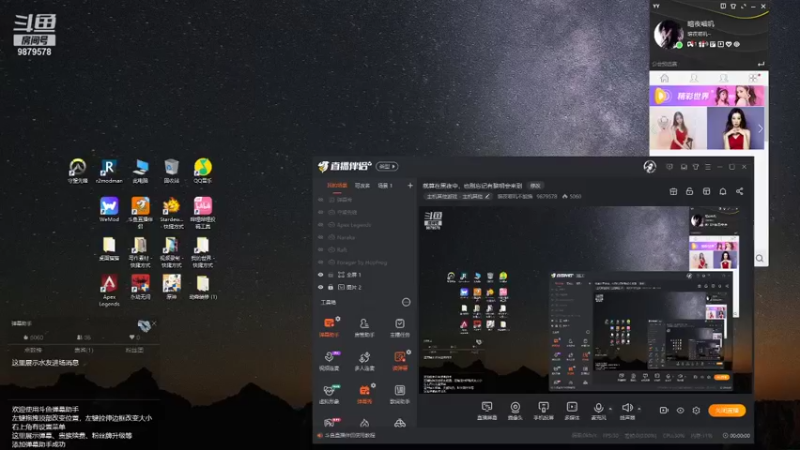Open the r2modman desktop shortcut
The height and width of the screenshot is (450, 800).
109,170
